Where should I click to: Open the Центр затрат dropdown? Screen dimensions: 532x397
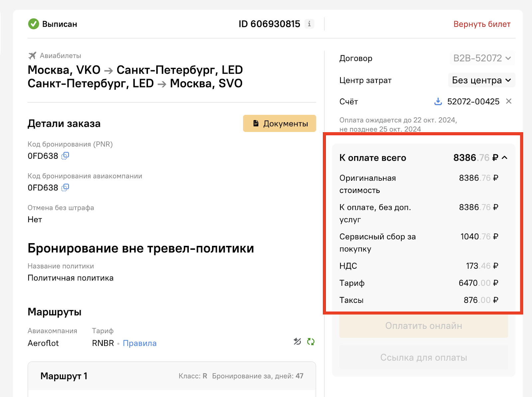click(481, 80)
